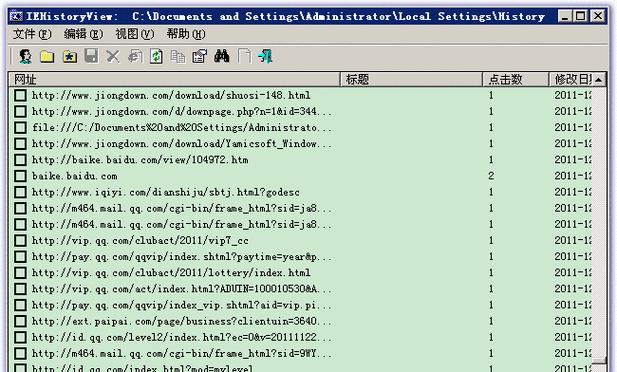Click the user profile history icon

(26, 57)
